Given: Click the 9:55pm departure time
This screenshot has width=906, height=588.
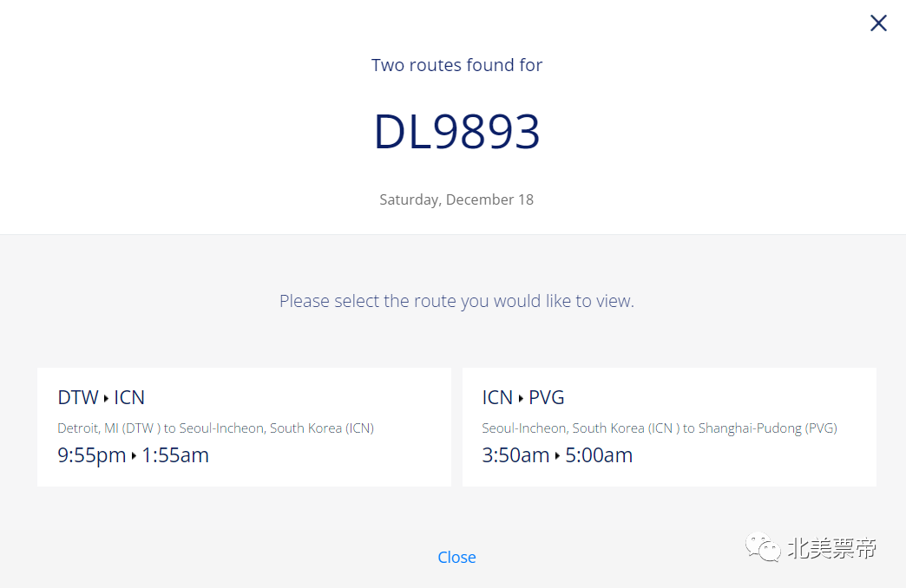Looking at the screenshot, I should tap(91, 455).
